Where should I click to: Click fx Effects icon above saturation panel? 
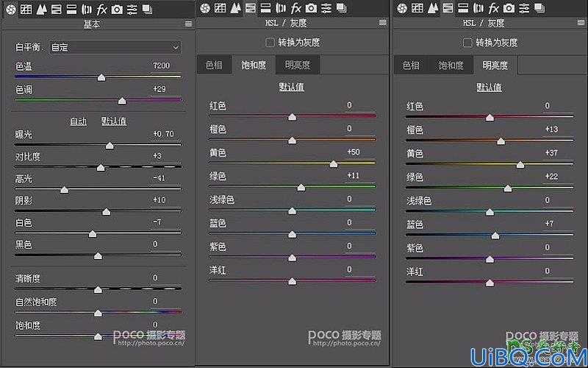pos(296,8)
